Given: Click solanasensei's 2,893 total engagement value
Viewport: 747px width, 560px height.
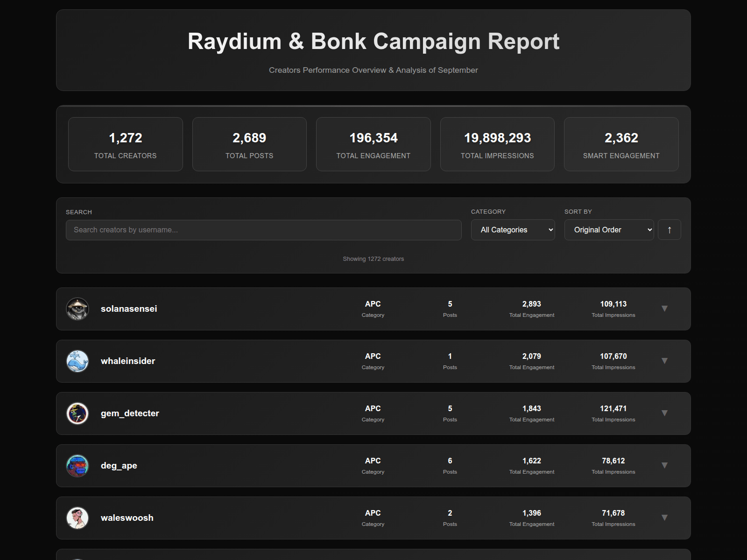Looking at the screenshot, I should click(532, 304).
